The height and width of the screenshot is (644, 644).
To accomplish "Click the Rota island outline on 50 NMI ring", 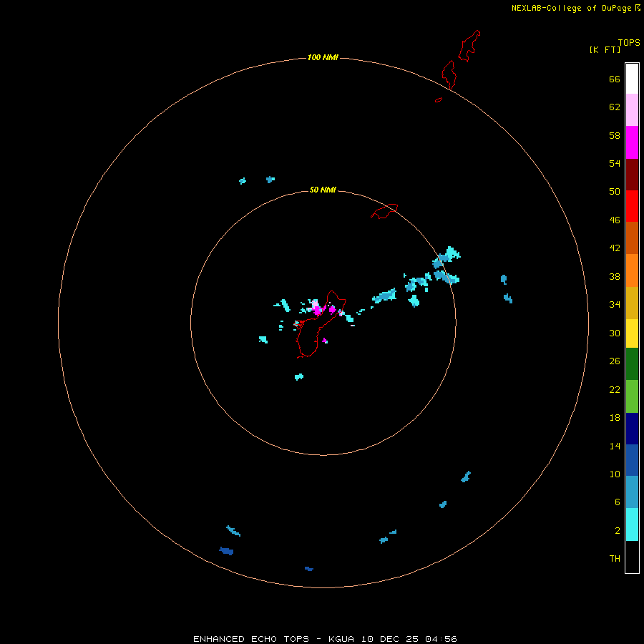I will [384, 211].
